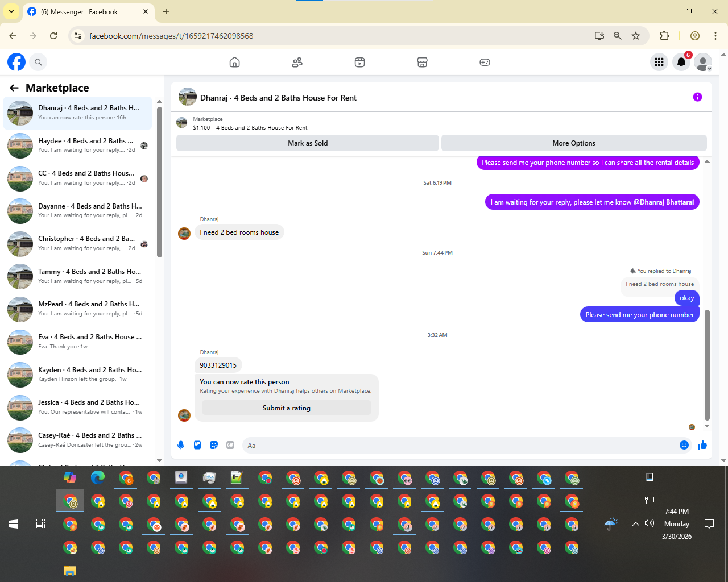Open the tab search dropdown arrow
This screenshot has width=728, height=582.
point(11,11)
